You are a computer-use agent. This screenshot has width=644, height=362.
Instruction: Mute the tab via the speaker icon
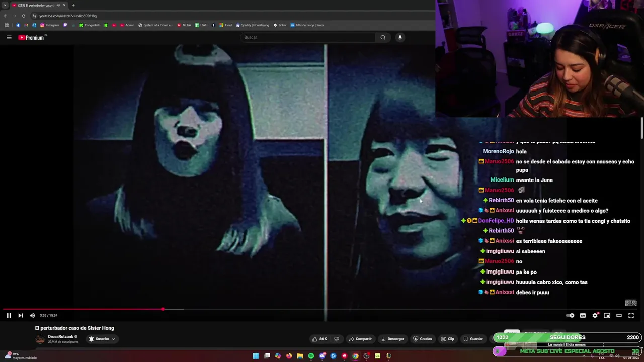58,5
